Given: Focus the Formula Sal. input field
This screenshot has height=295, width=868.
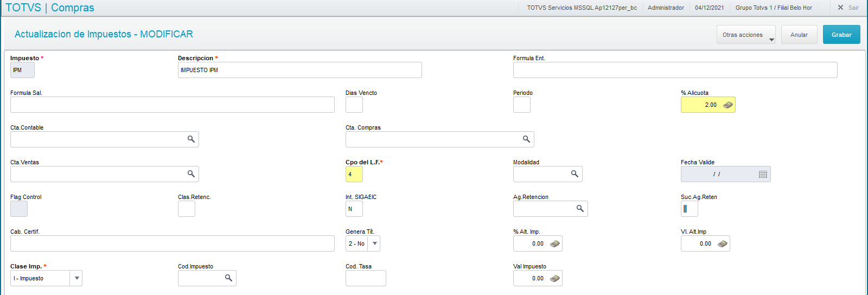Looking at the screenshot, I should point(172,105).
